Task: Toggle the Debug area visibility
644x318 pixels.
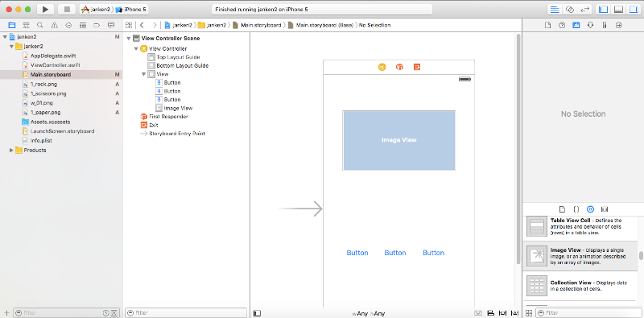Action: (x=618, y=9)
